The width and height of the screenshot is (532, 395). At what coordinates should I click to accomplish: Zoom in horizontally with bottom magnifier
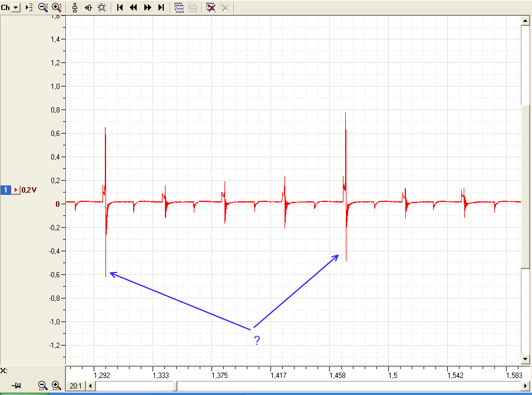coord(57,386)
